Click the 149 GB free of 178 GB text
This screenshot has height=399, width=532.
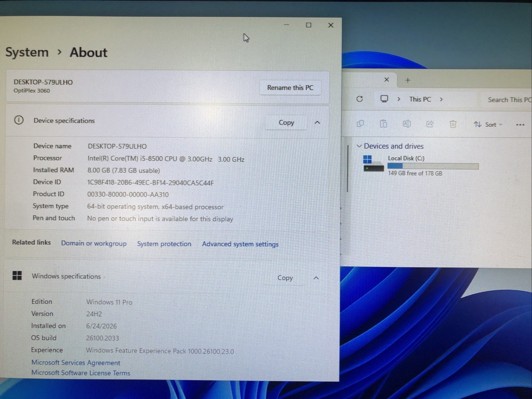click(415, 173)
